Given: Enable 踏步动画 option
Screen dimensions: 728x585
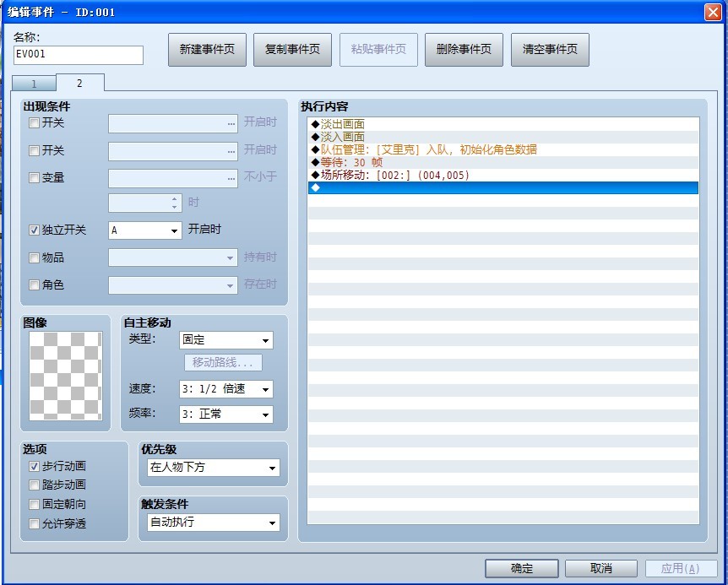Looking at the screenshot, I should coord(34,485).
